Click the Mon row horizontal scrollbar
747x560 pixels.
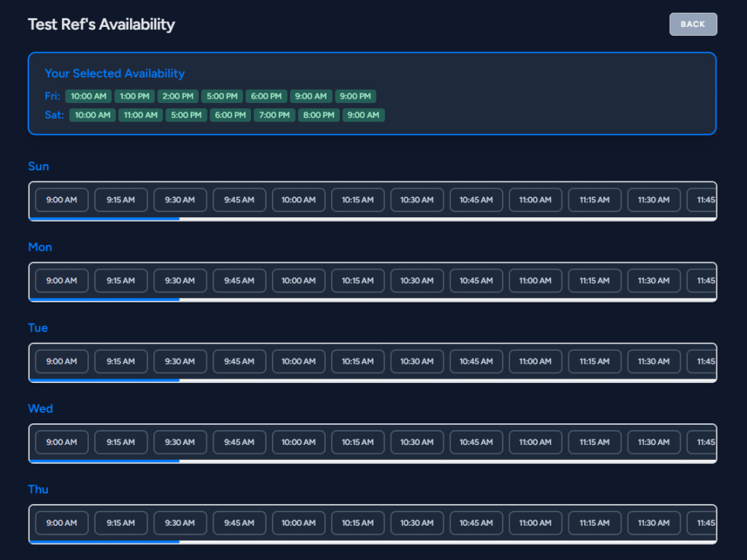pyautogui.click(x=373, y=299)
